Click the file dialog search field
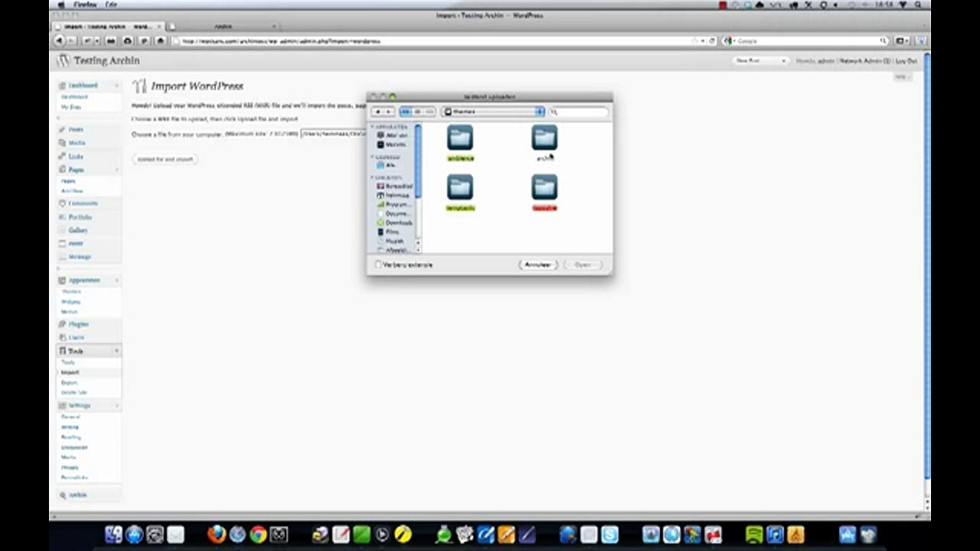 tap(579, 112)
